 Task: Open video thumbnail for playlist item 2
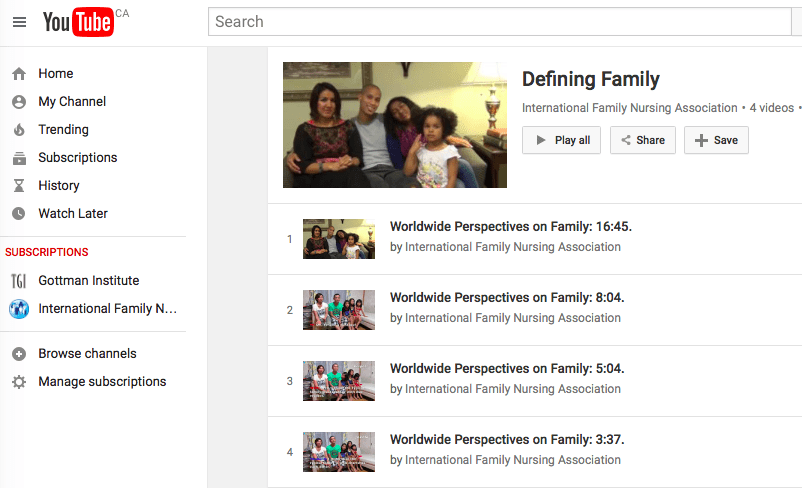pyautogui.click(x=339, y=310)
